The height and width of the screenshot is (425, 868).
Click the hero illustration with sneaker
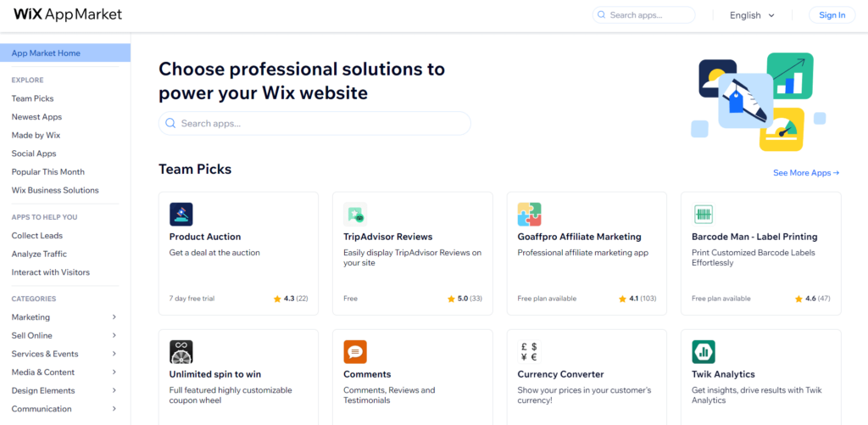click(x=759, y=102)
